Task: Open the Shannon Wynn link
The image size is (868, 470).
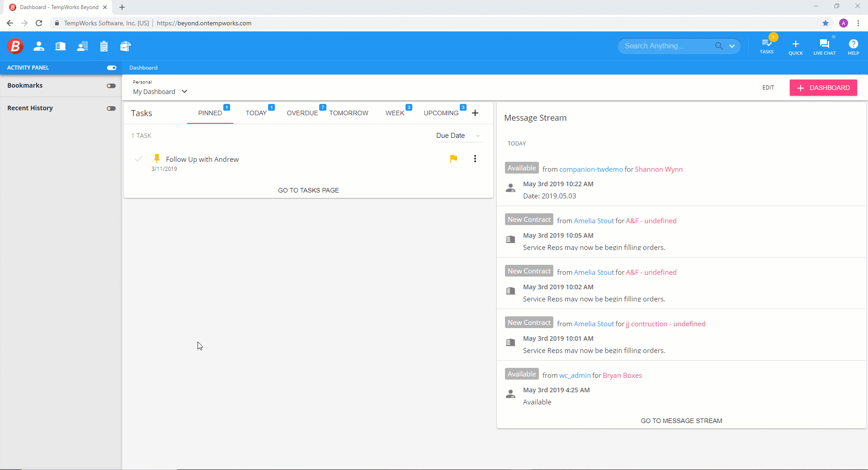Action: (659, 169)
